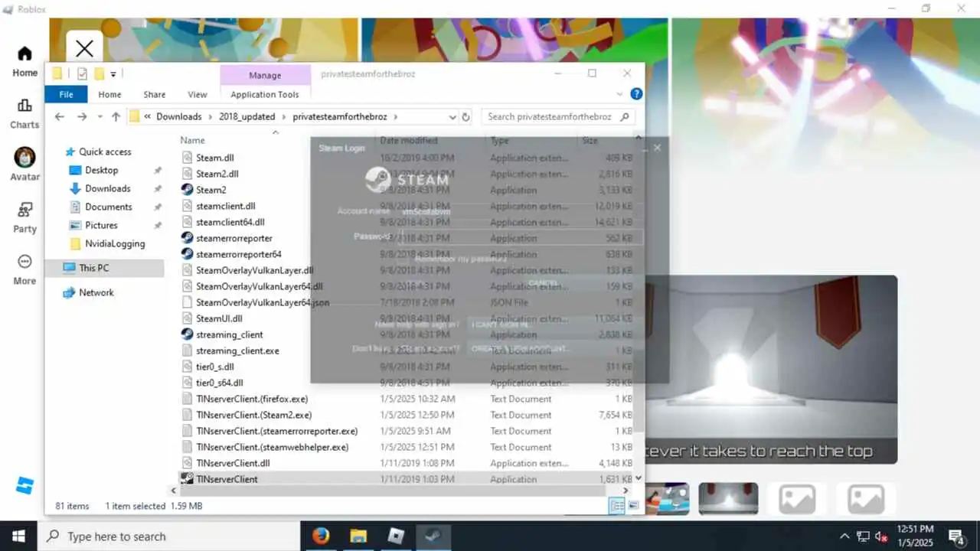Screen dimensions: 980x551
Task: Open the address bar history dropdown
Action: 452,117
